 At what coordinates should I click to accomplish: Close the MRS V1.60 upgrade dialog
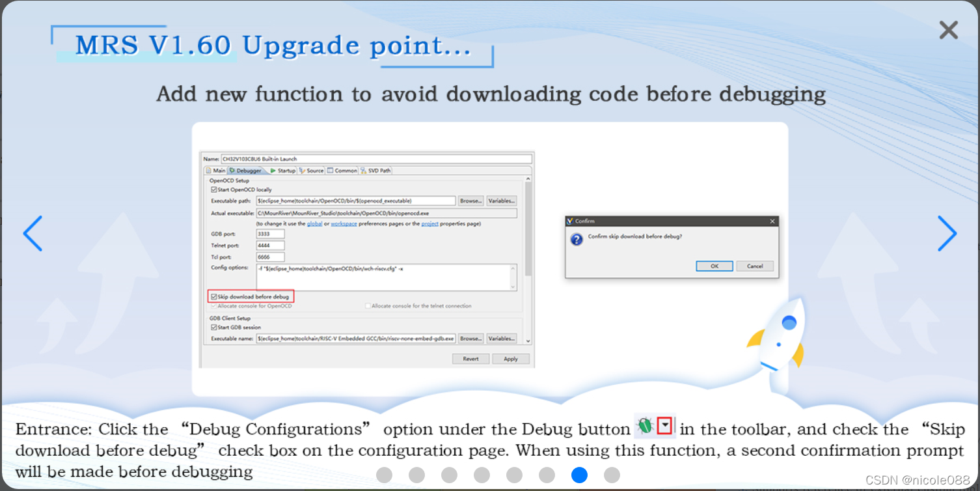click(948, 30)
